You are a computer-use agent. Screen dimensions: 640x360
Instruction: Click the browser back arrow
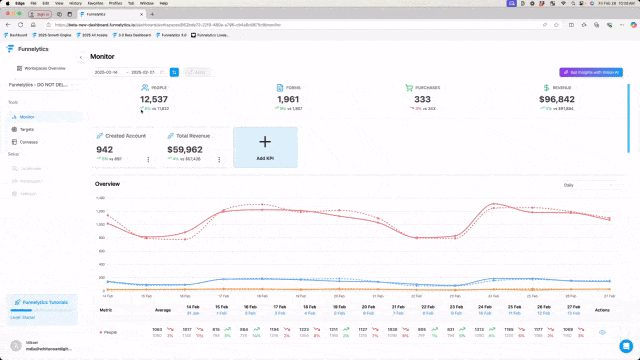pos(8,25)
